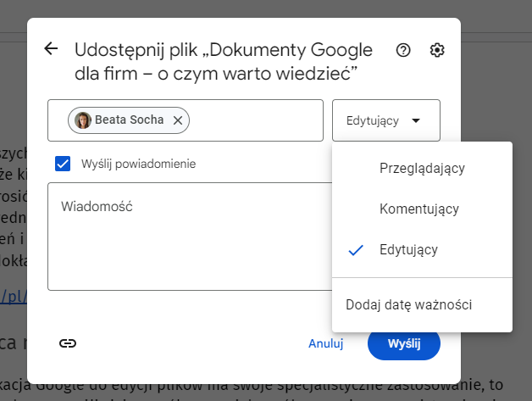The height and width of the screenshot is (401, 532).
Task: Choose Dodaj datę ważności option
Action: (422, 304)
